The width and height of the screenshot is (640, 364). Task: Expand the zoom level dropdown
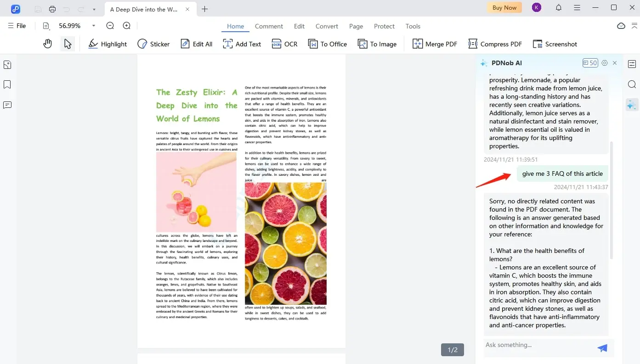(94, 26)
